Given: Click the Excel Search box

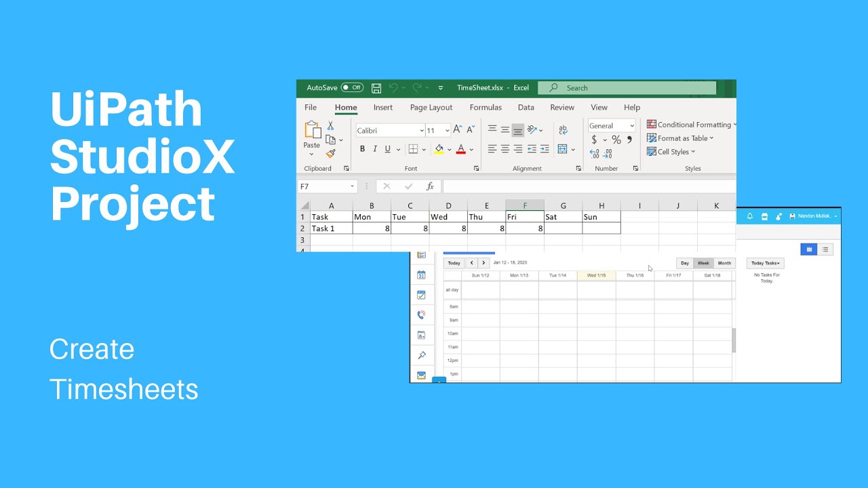Looking at the screenshot, I should [x=627, y=87].
